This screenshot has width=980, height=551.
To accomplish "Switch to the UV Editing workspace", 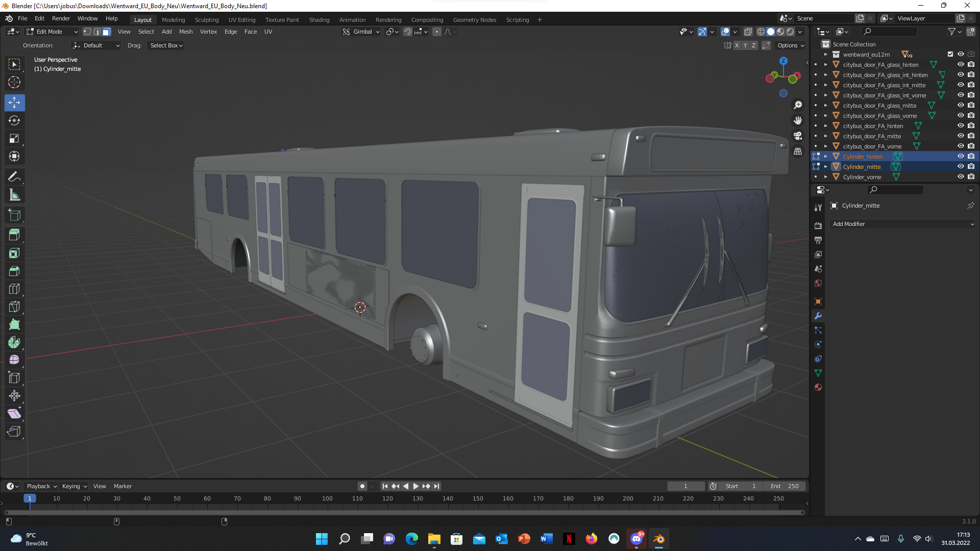I will pyautogui.click(x=241, y=19).
